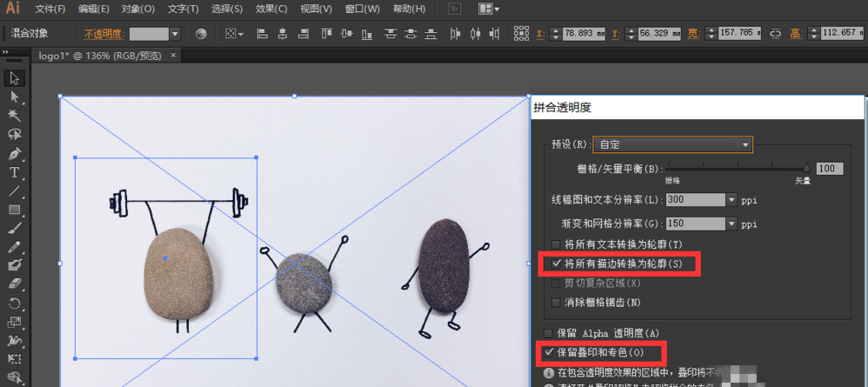Click the recolor artwork wheel icon
Viewport: 868px width, 387px height.
tap(201, 34)
